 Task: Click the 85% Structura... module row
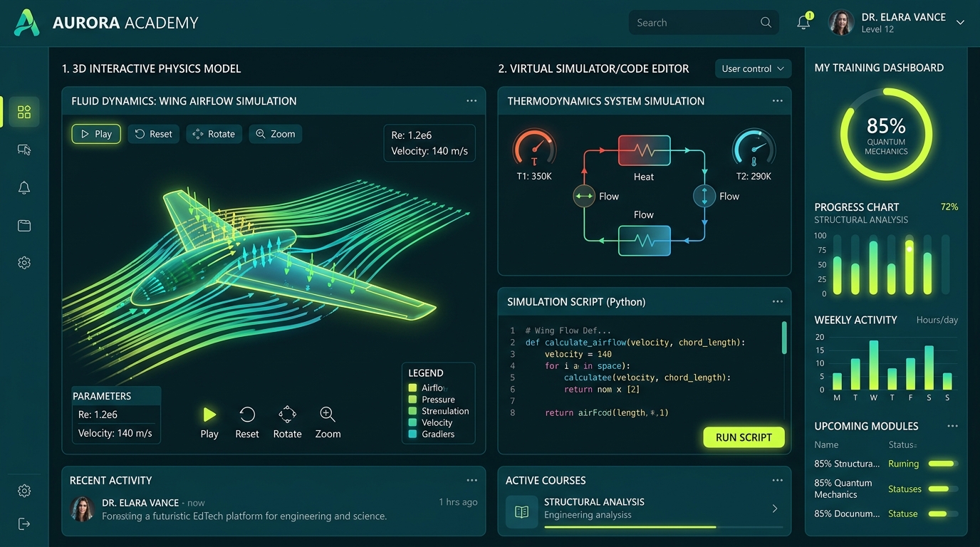(887, 464)
